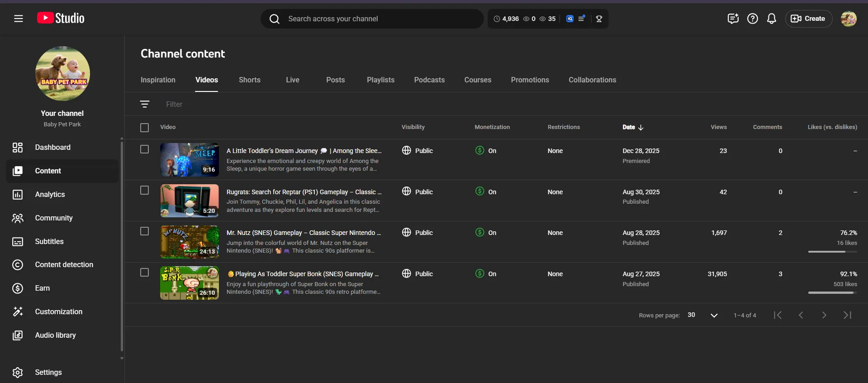Open visibility options for Super Bonk video
868x383 pixels.
click(417, 274)
